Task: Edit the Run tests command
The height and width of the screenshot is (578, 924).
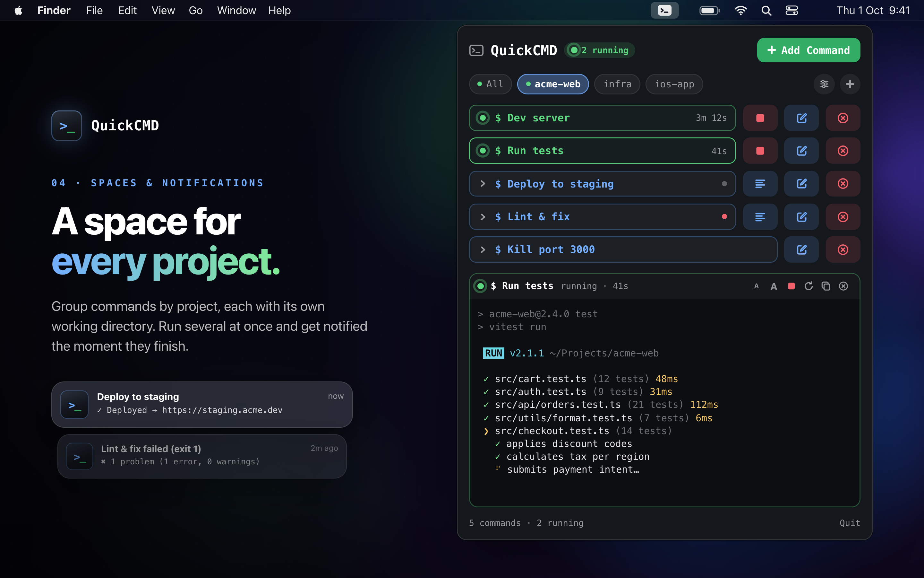Action: coord(801,151)
